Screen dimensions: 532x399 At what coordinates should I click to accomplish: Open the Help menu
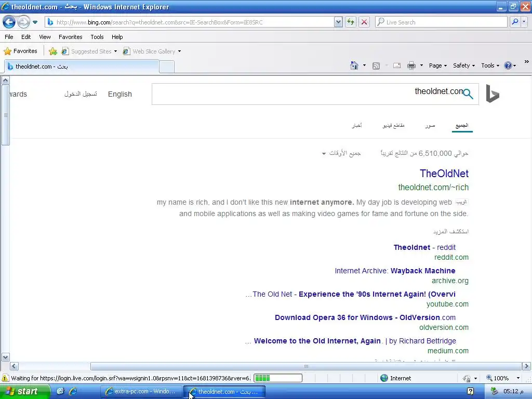(x=117, y=37)
